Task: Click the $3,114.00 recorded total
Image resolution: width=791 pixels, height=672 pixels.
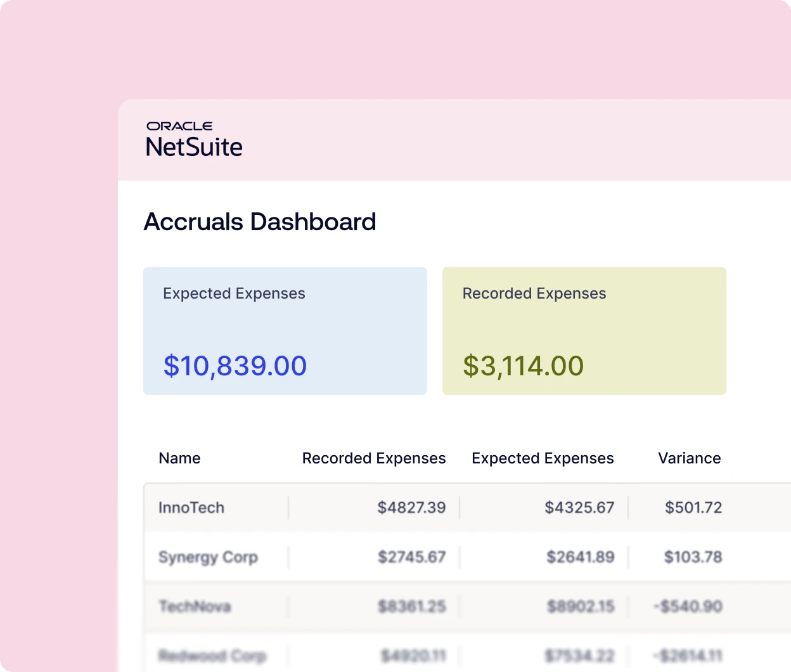Action: [x=523, y=366]
